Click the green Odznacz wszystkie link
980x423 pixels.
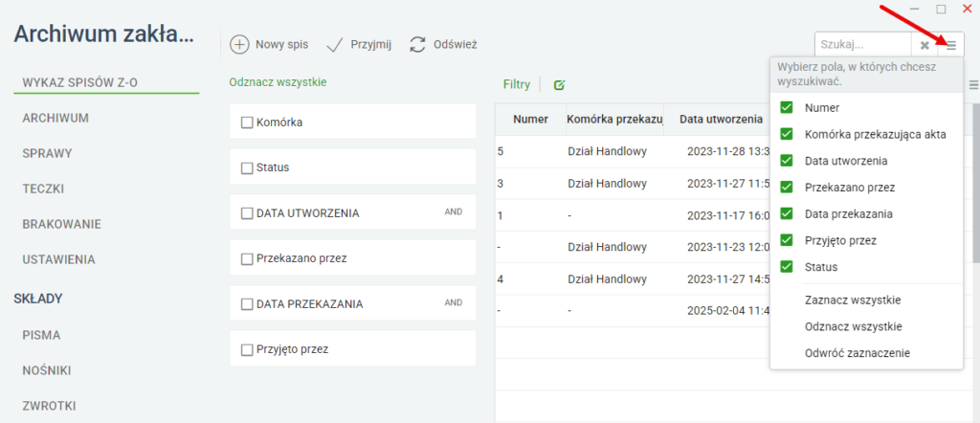coord(278,82)
